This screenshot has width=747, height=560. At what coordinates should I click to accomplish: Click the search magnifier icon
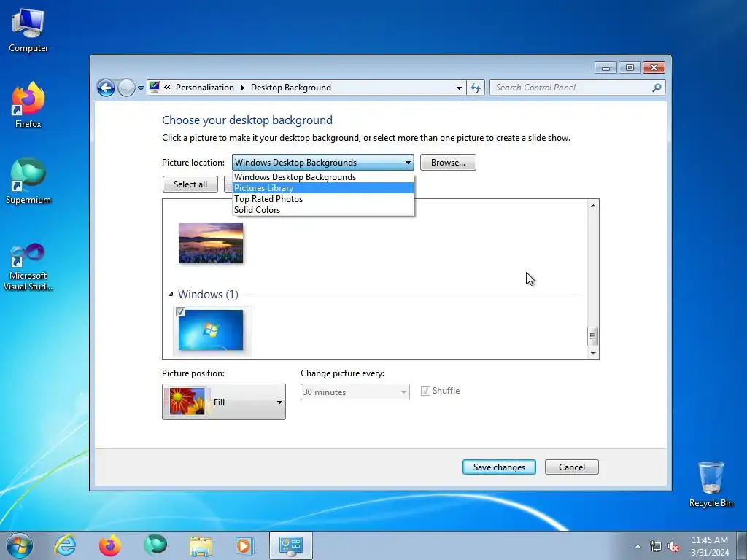pos(657,87)
